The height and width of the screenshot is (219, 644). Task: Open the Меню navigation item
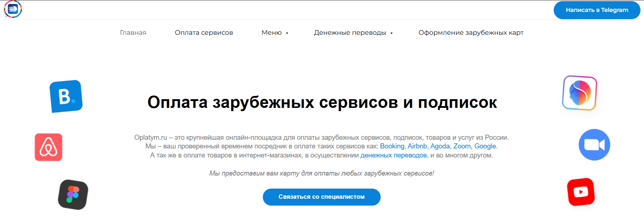click(272, 33)
